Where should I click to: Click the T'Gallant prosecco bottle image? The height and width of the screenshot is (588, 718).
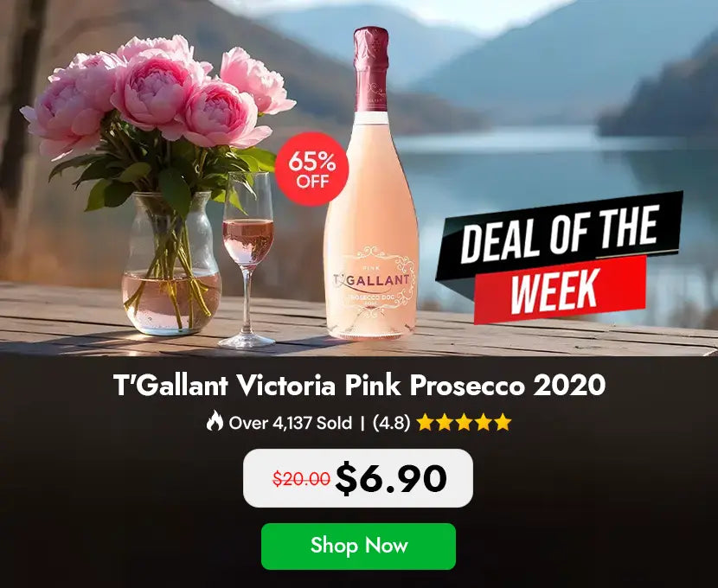(x=371, y=183)
